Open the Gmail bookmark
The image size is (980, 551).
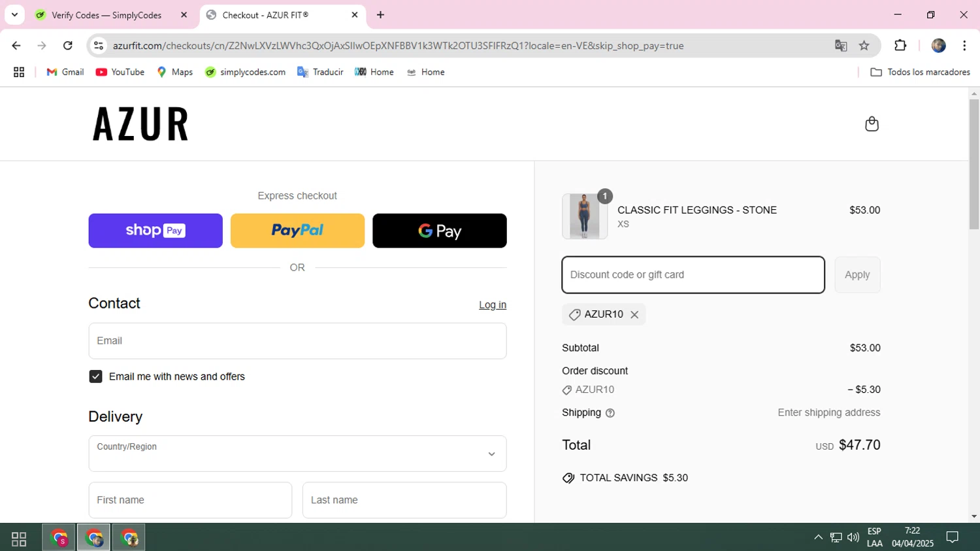pos(65,73)
